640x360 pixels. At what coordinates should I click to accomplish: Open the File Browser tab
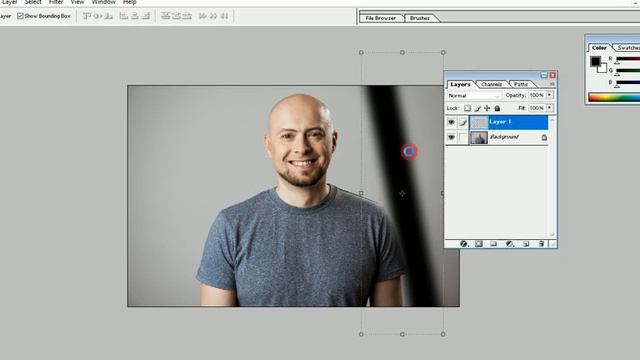pyautogui.click(x=380, y=18)
